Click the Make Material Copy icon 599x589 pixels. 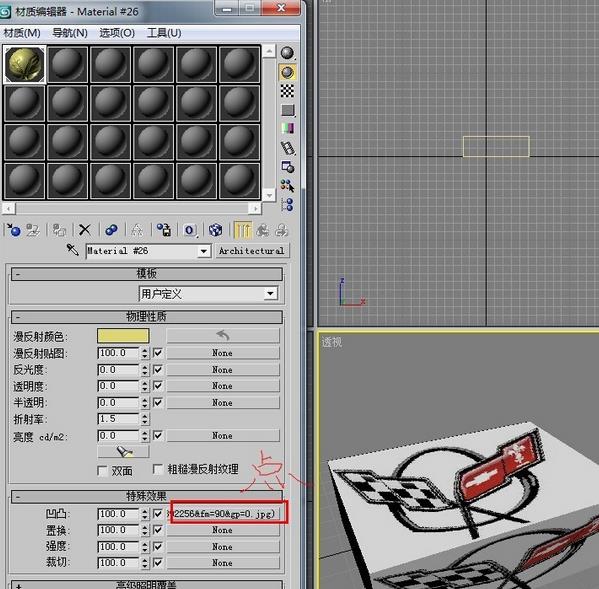pos(111,230)
